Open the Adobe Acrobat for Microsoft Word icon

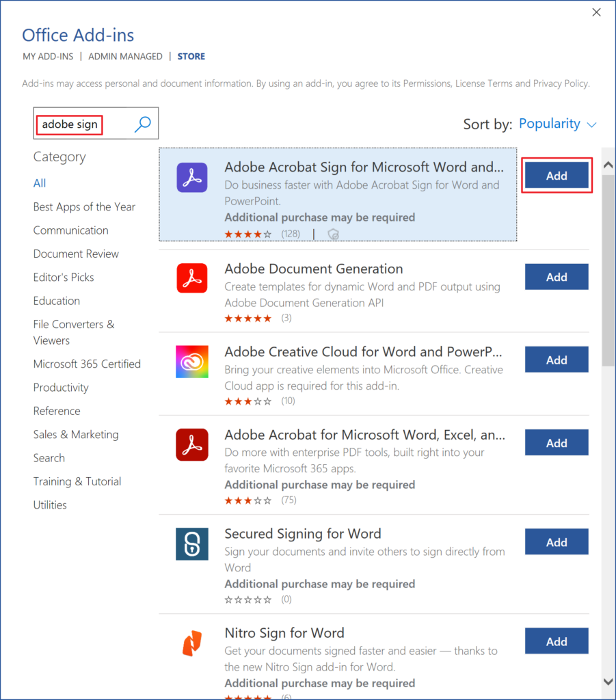pos(192,444)
